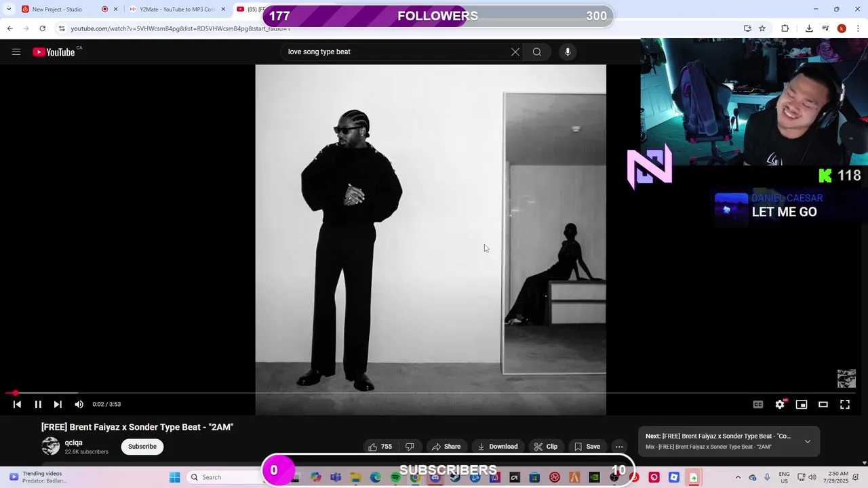Screen dimensions: 868x488
Task: Open more actions three-dot menu
Action: [619, 446]
